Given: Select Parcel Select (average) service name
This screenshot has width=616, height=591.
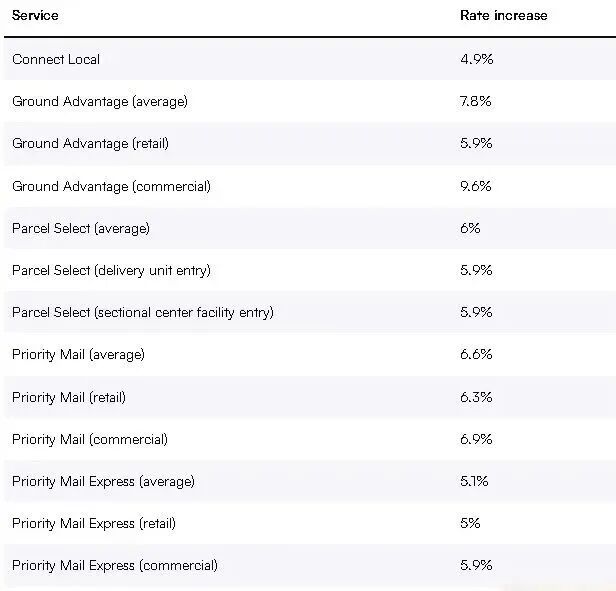Looking at the screenshot, I should click(81, 228).
